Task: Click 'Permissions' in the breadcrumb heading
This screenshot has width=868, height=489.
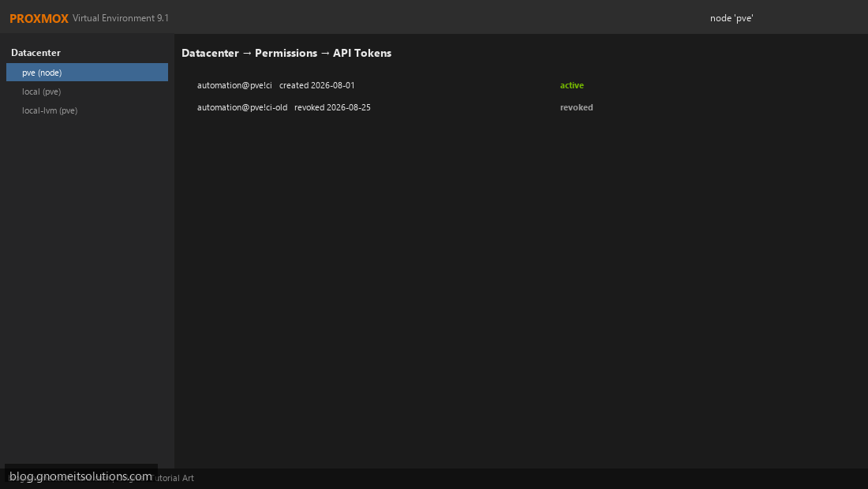Action: pos(286,53)
